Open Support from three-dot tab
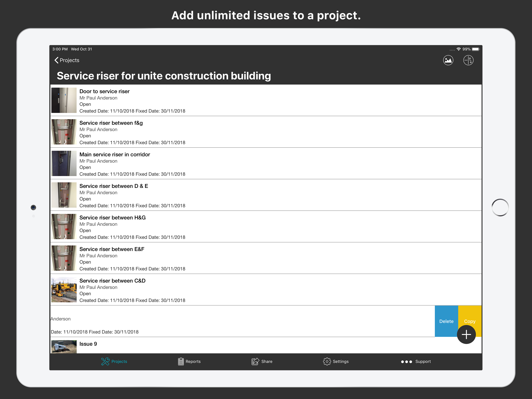Screen dimensions: 532x399 click(416, 361)
